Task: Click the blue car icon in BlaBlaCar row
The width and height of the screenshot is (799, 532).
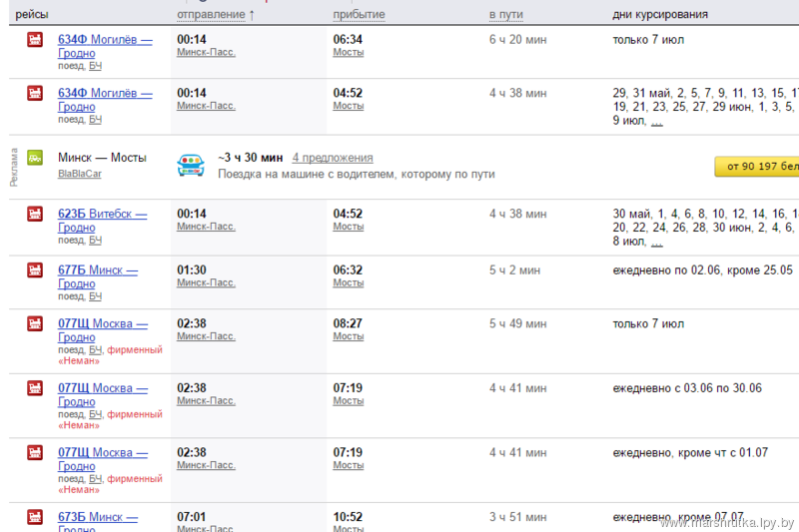Action: [191, 165]
